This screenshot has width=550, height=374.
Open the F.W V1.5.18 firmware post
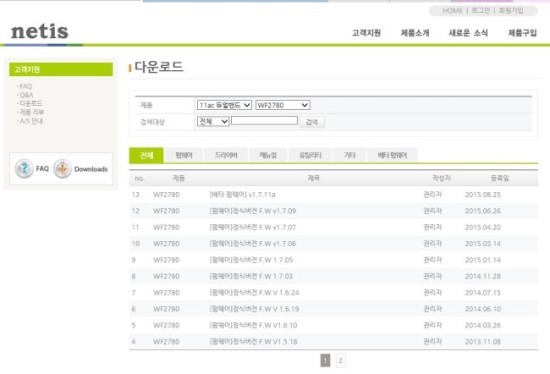253,341
